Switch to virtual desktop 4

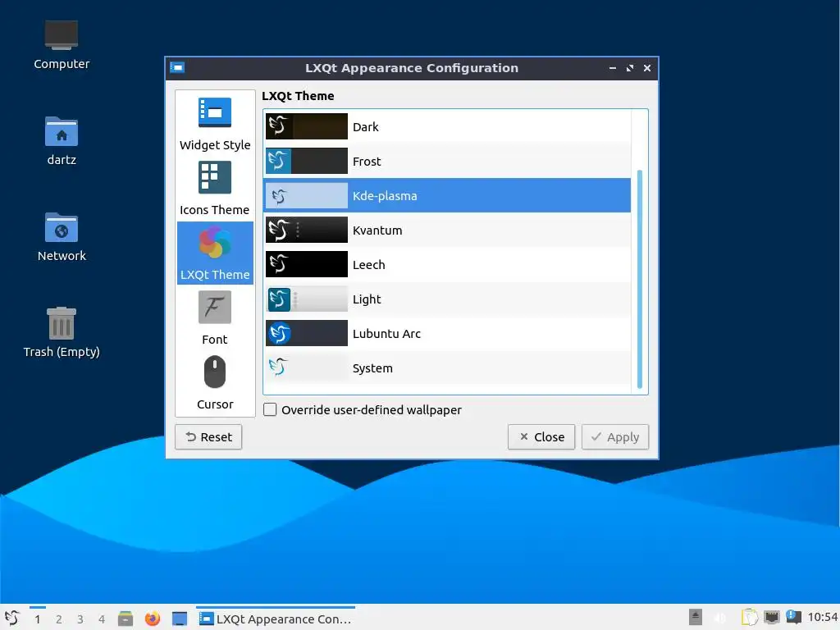tap(102, 619)
